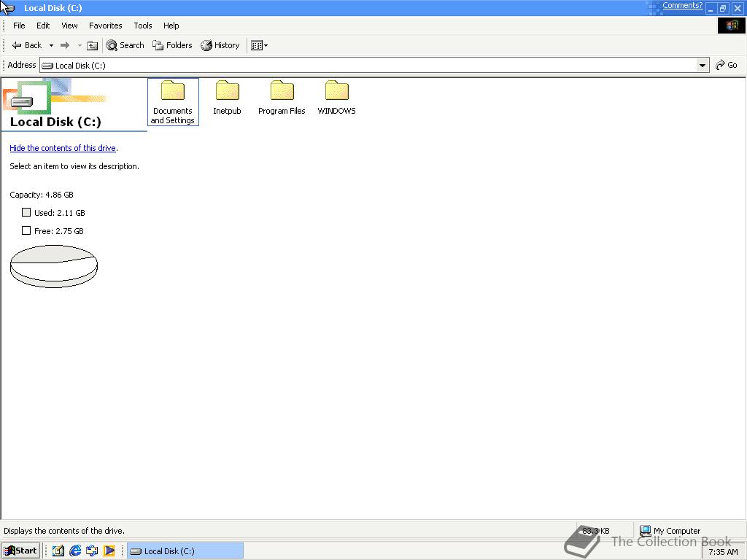Image resolution: width=747 pixels, height=560 pixels.
Task: Click the Forward arrow button
Action: 65,45
